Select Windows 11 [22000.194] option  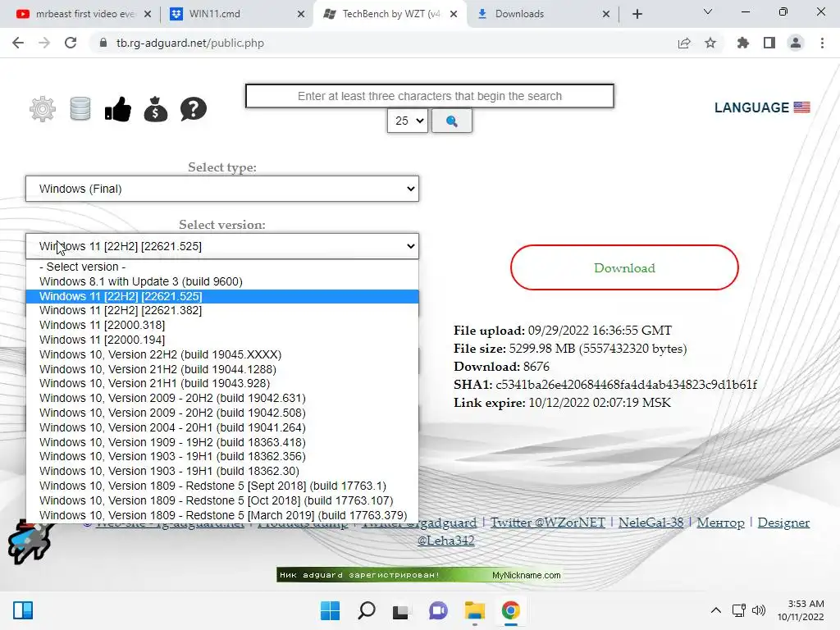(x=222, y=340)
